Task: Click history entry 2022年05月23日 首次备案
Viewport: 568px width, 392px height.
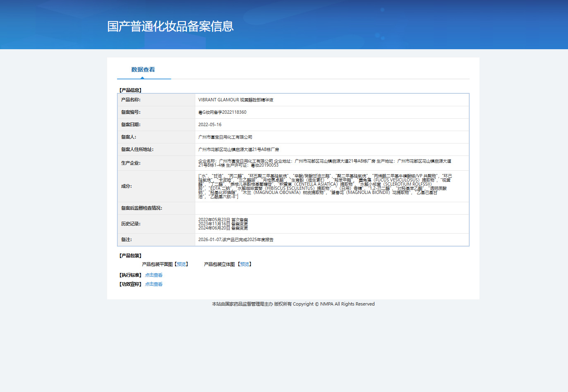Action: (x=223, y=220)
